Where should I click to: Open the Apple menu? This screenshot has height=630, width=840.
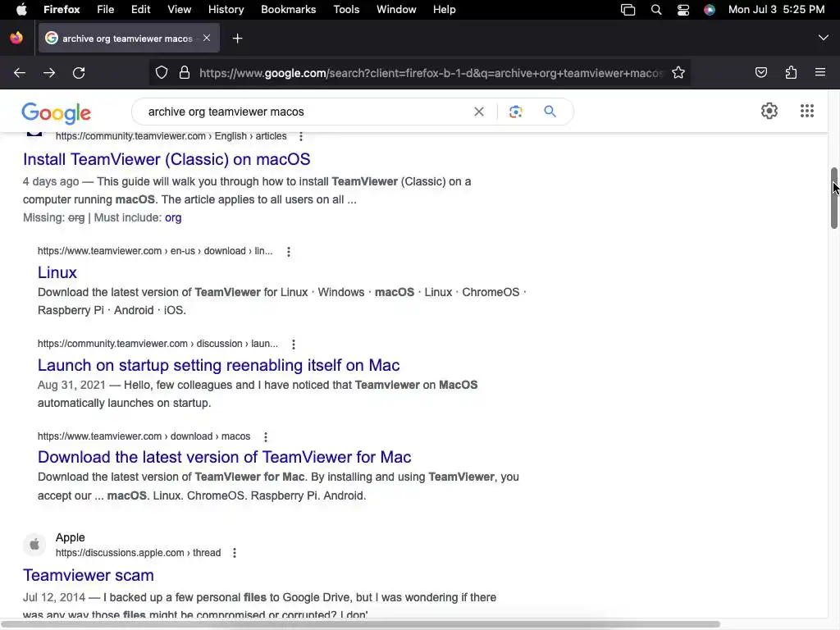[x=21, y=10]
